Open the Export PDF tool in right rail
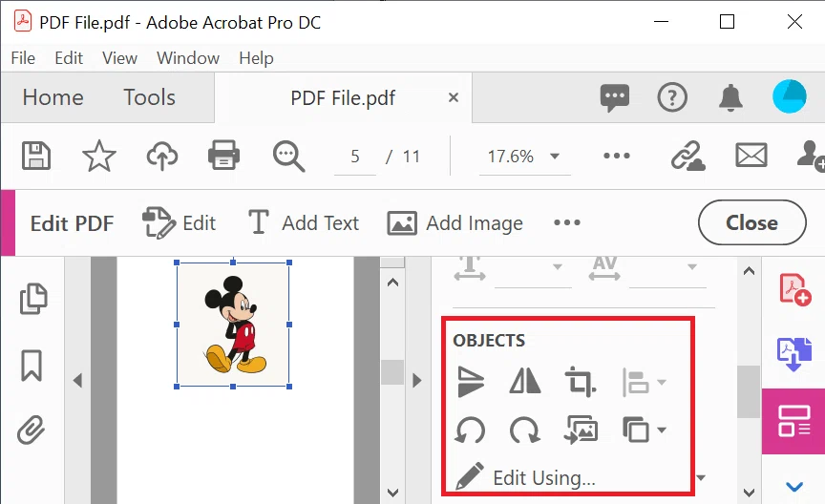The width and height of the screenshot is (825, 504). pyautogui.click(x=793, y=353)
